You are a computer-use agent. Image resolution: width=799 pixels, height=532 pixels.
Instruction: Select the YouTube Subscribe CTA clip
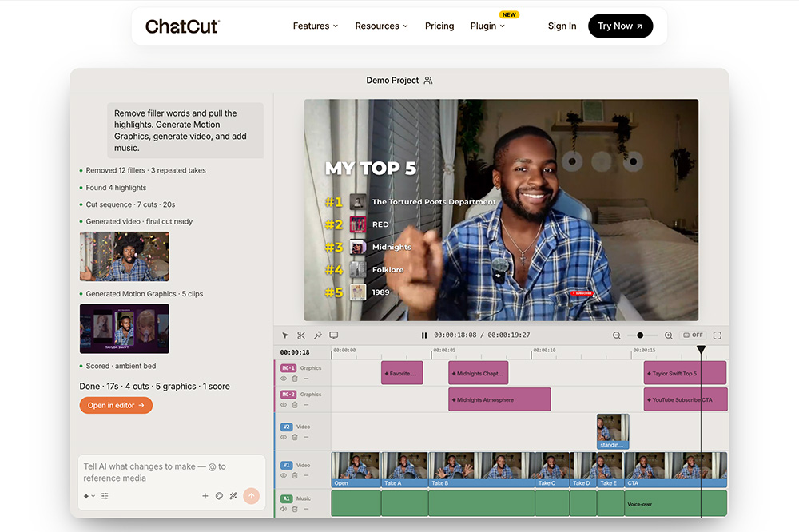[686, 399]
